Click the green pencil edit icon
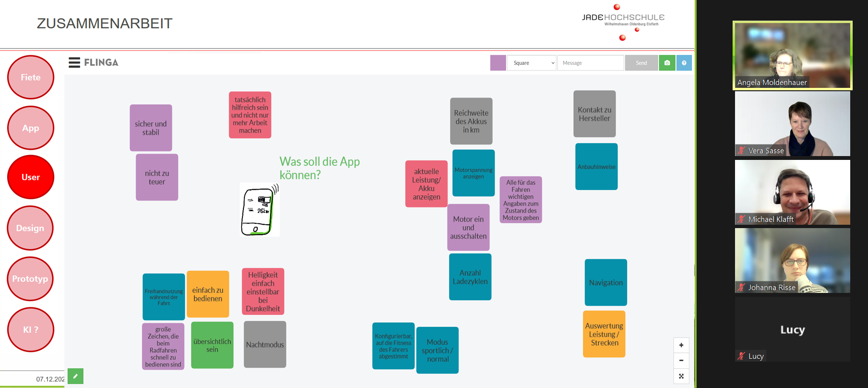This screenshot has height=388, width=868. (x=75, y=376)
